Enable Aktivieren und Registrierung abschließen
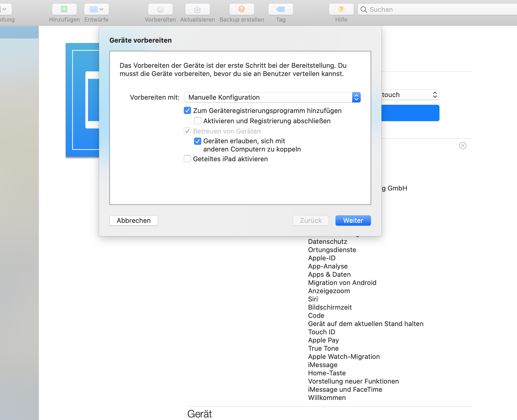This screenshot has width=517, height=420. pyautogui.click(x=198, y=121)
